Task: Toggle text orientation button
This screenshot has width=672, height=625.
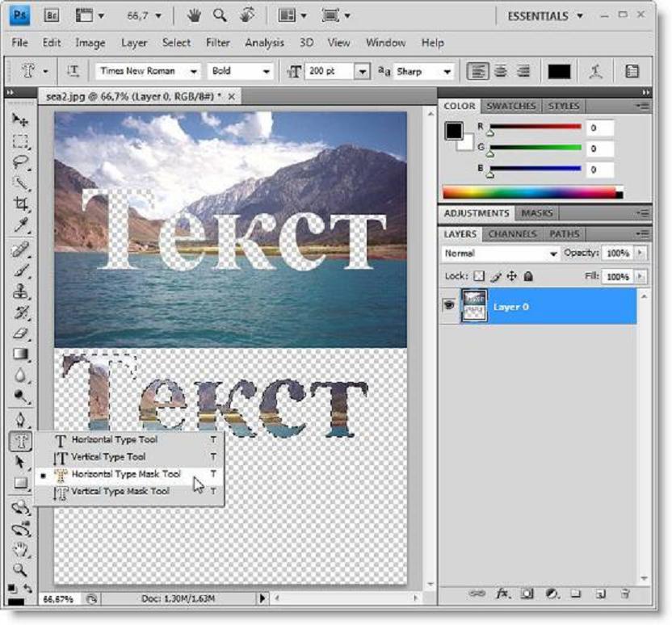Action: tap(73, 71)
